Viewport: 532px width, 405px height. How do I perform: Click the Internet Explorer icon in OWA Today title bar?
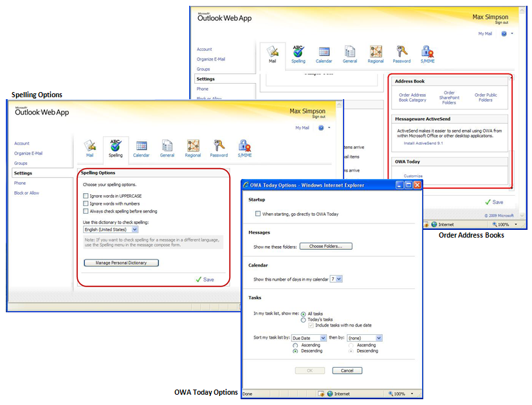click(246, 185)
